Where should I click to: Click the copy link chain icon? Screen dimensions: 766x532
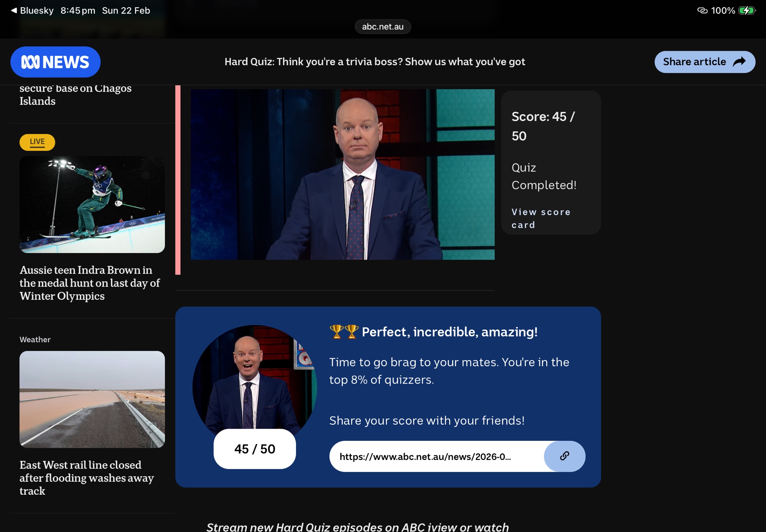[565, 456]
